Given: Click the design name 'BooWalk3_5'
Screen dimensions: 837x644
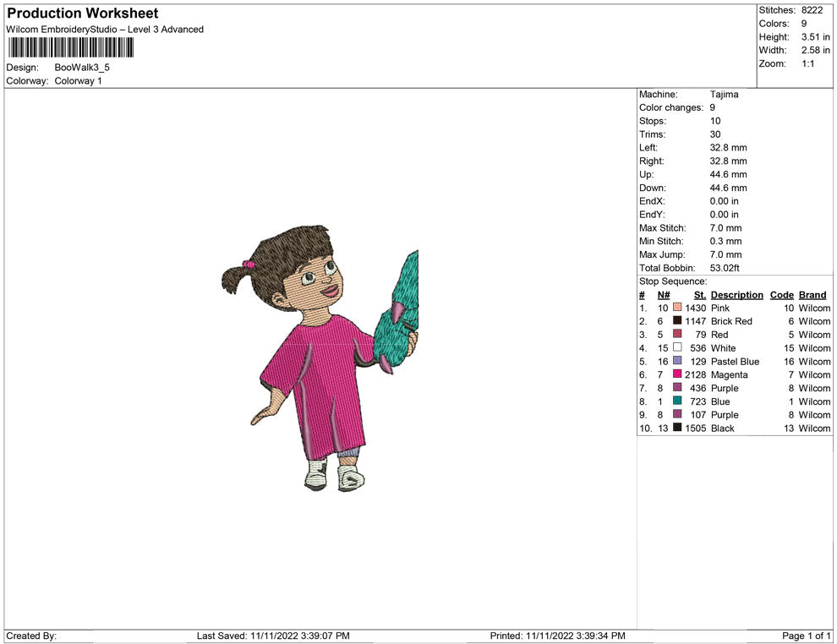Looking at the screenshot, I should (82, 68).
